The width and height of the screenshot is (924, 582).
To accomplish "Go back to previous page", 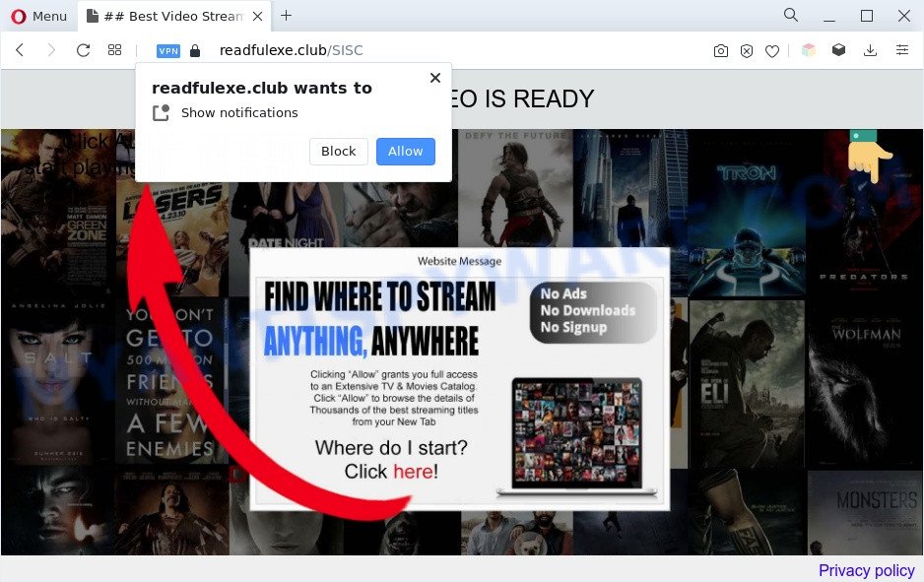I will pos(20,50).
